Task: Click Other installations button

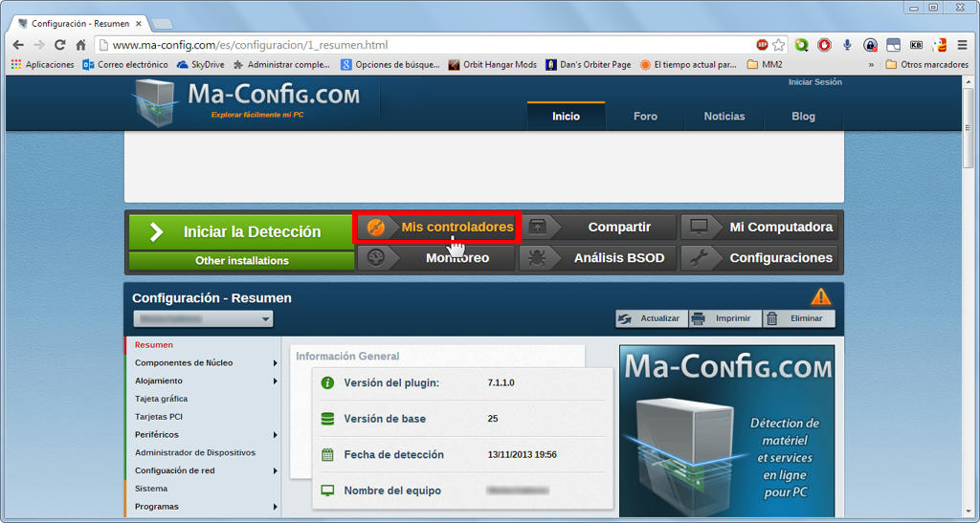Action: 241,261
